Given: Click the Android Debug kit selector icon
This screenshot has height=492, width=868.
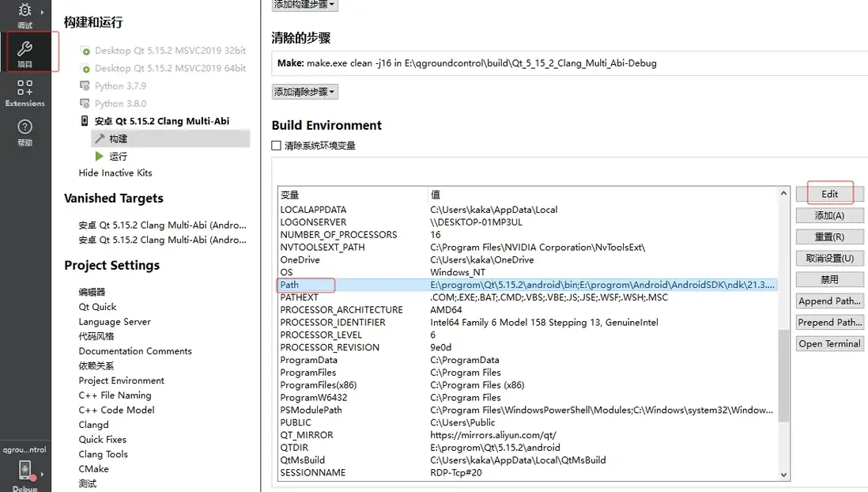Looking at the screenshot, I should point(25,471).
